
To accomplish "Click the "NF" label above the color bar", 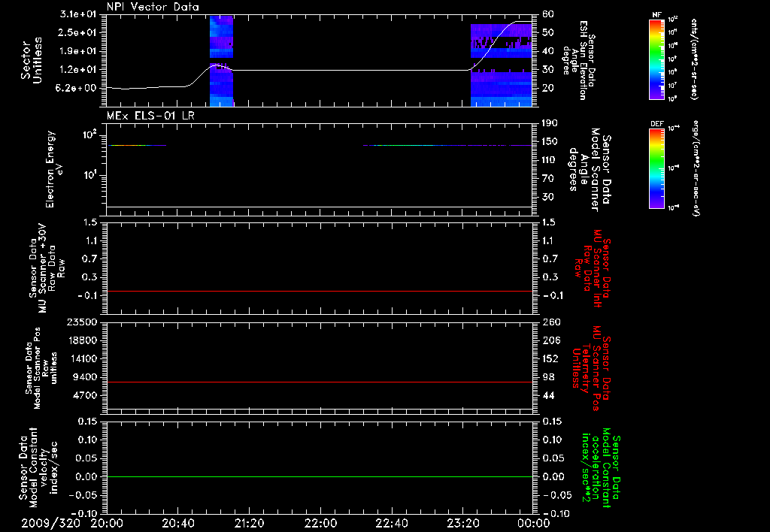I will tap(656, 15).
